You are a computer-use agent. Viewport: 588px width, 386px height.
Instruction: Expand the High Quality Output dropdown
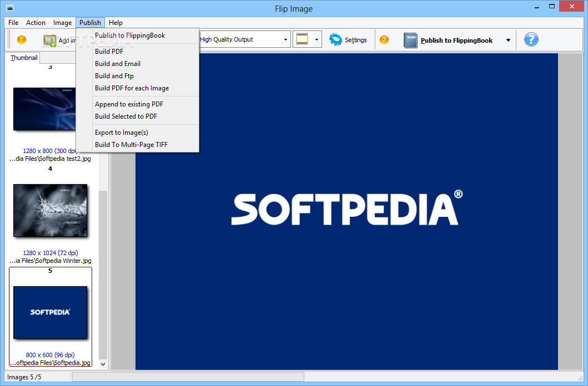285,40
